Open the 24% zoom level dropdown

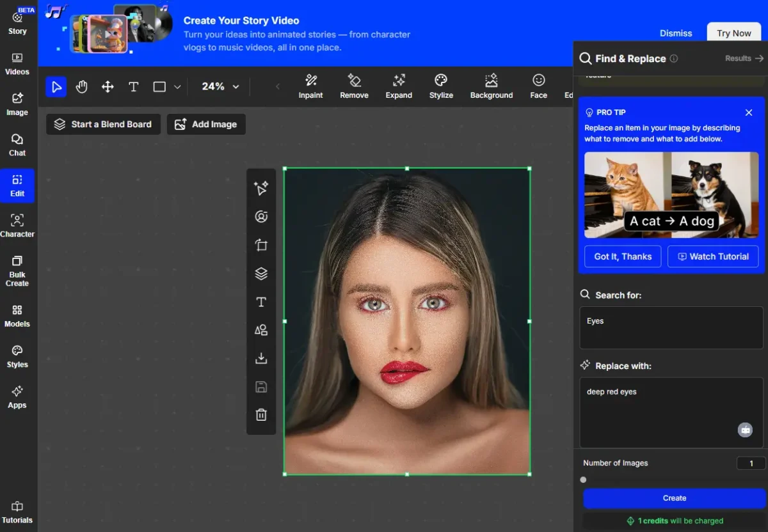click(221, 86)
